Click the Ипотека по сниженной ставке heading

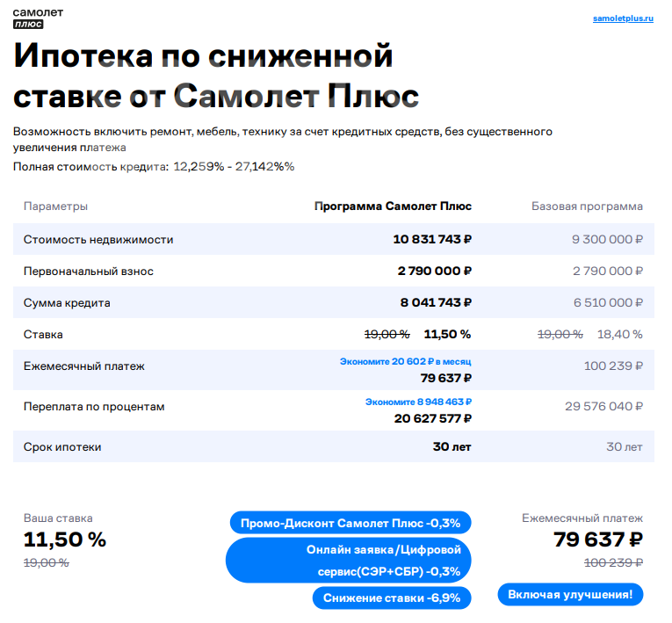(x=216, y=76)
